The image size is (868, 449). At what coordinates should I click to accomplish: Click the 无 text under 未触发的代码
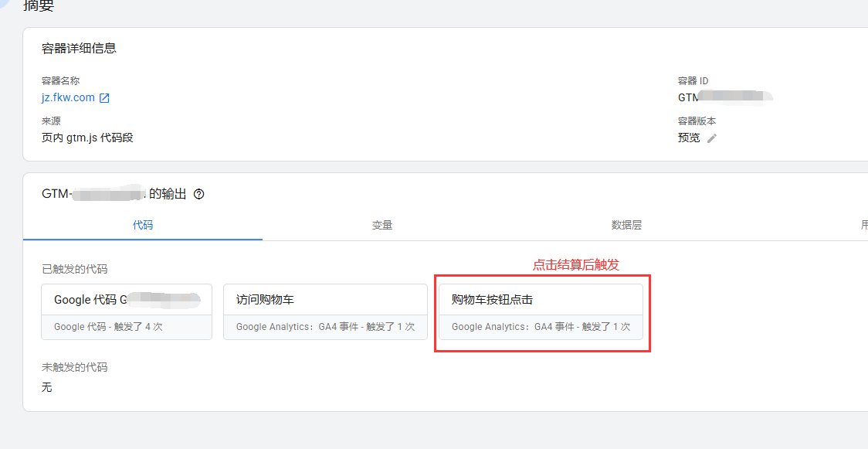[x=47, y=387]
